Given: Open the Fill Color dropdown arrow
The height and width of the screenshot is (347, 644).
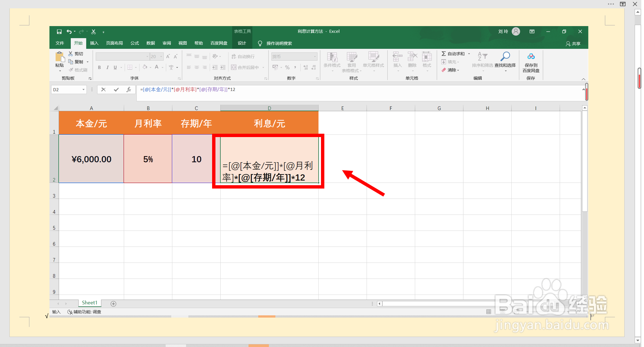Looking at the screenshot, I should click(x=150, y=67).
